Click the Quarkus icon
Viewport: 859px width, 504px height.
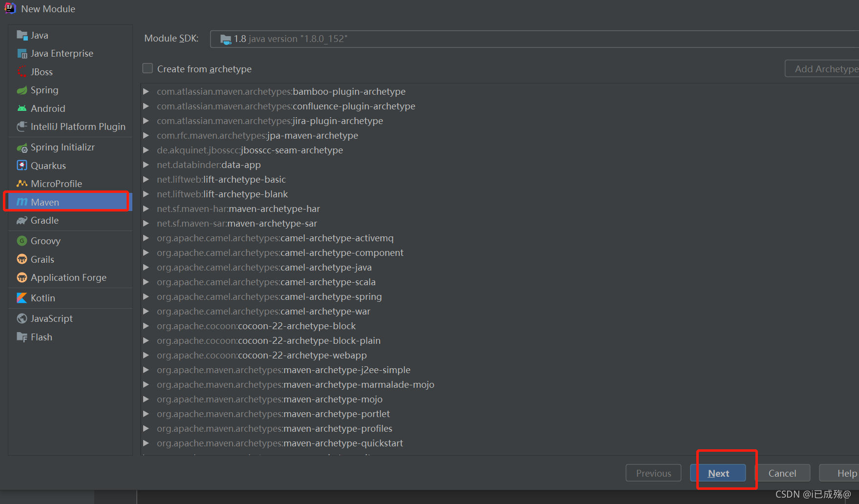[22, 166]
